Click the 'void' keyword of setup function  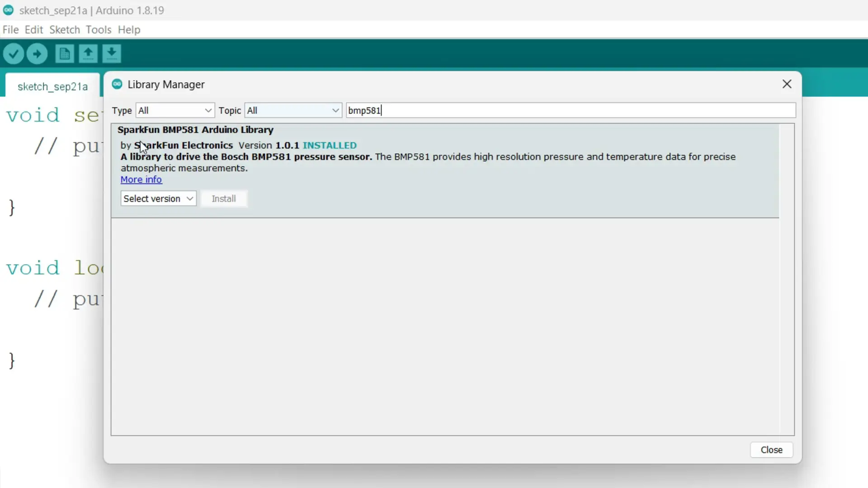point(33,115)
